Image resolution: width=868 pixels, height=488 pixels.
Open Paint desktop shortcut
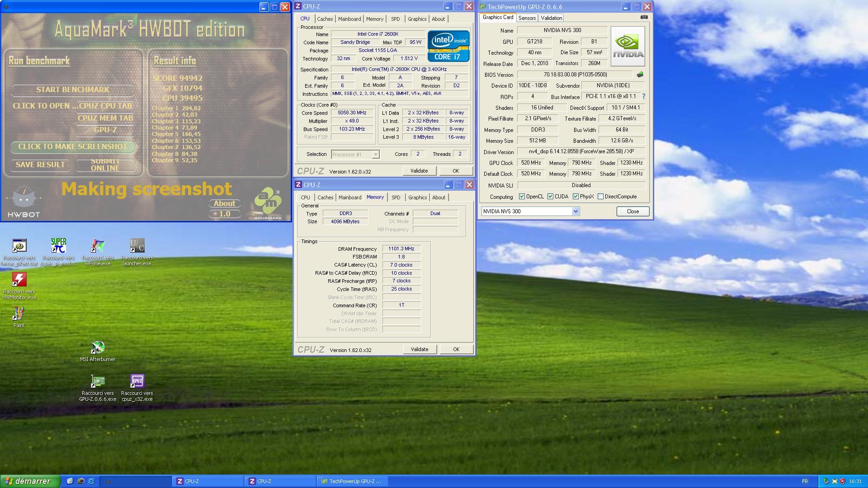[19, 317]
